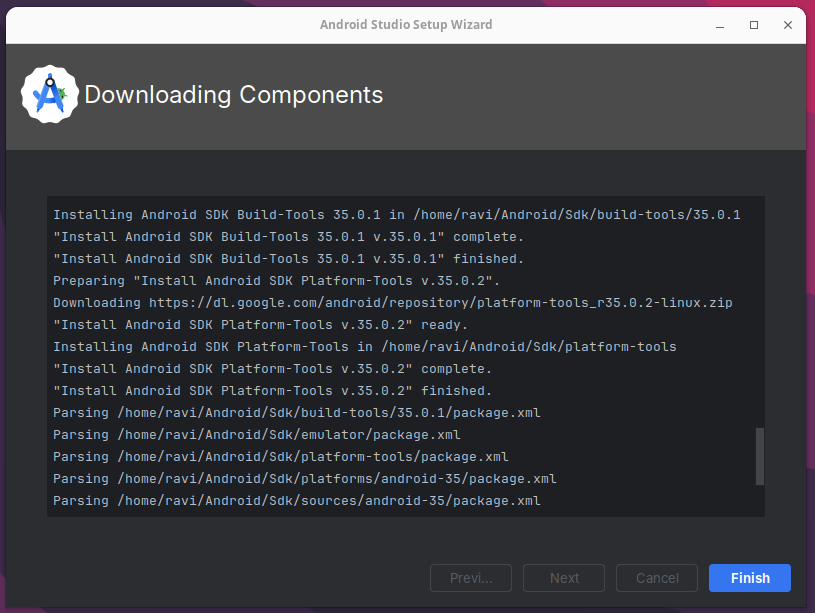The width and height of the screenshot is (815, 613).
Task: Click the Parsing emulator/package.xml log line
Action: [x=256, y=435]
